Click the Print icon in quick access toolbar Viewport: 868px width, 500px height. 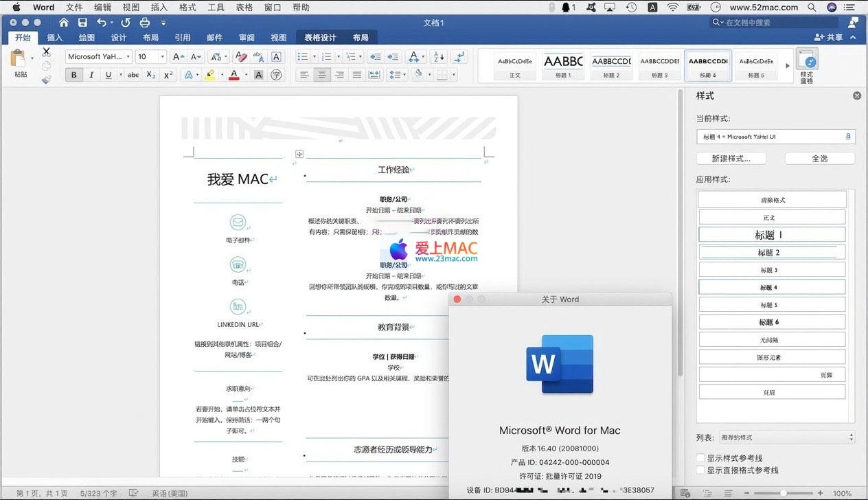145,23
